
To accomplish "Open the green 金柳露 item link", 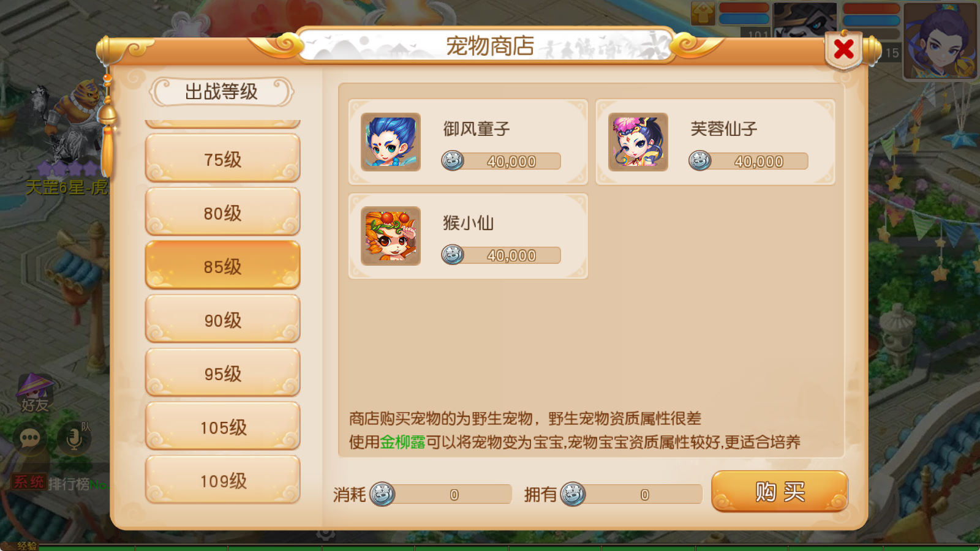I will point(402,442).
